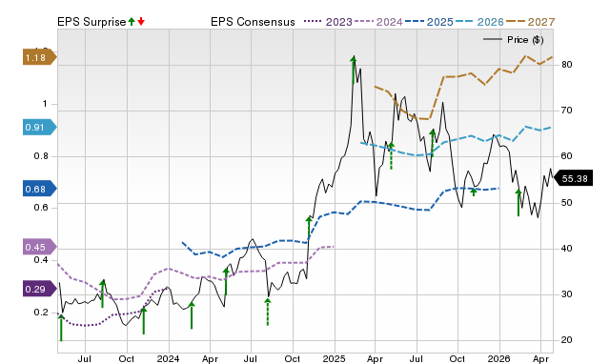Screen dimensions: 610x364
Task: Click the 20 price axis label
Action: 566,340
